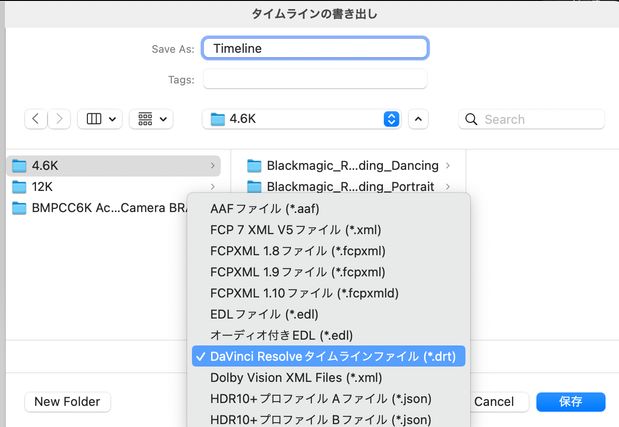This screenshot has width=619, height=427.
Task: Open the 4.6K location popup stepper
Action: [x=391, y=119]
